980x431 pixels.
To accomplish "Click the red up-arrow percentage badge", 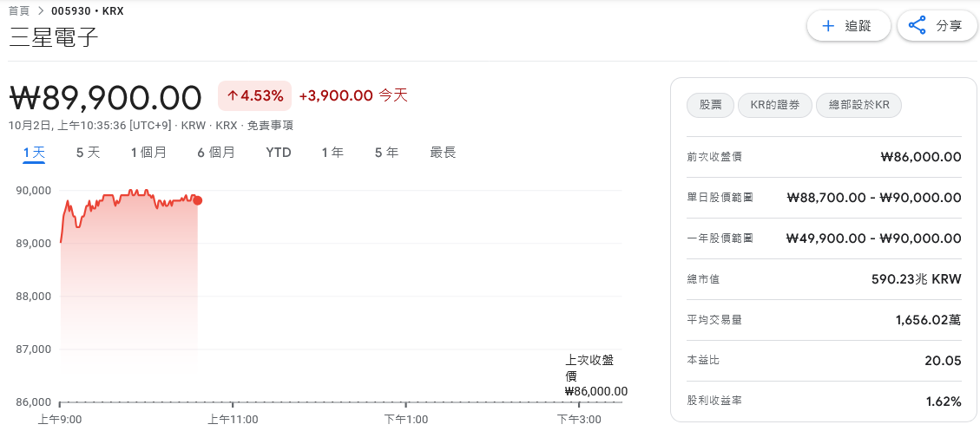I will coord(254,95).
